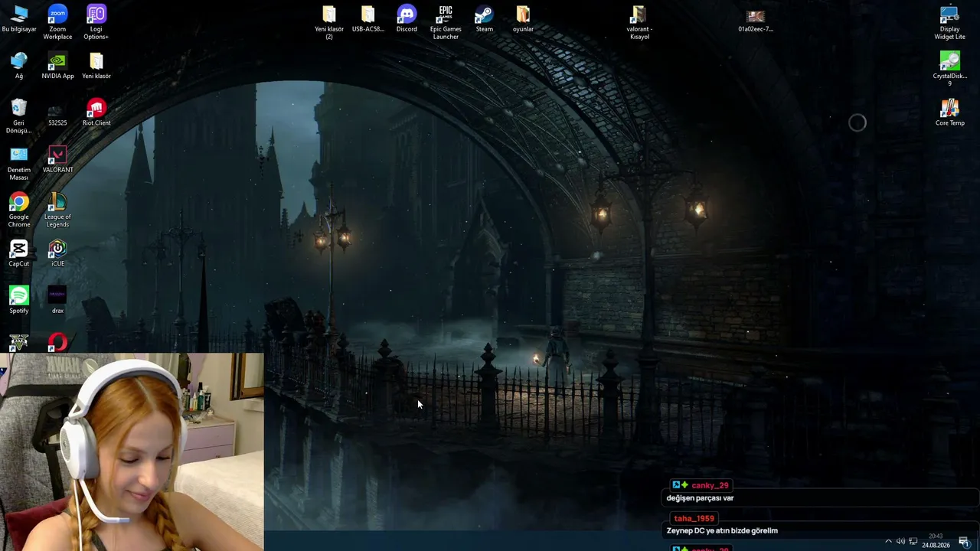Launch League of Legends shortcut
This screenshot has width=980, height=551.
click(57, 210)
